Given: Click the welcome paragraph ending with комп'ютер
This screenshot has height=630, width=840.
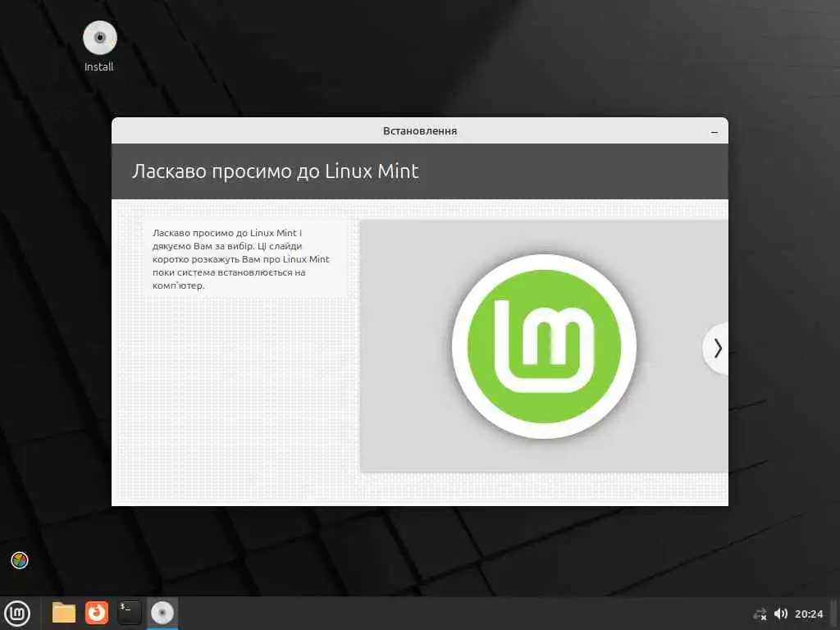Looking at the screenshot, I should click(240, 259).
